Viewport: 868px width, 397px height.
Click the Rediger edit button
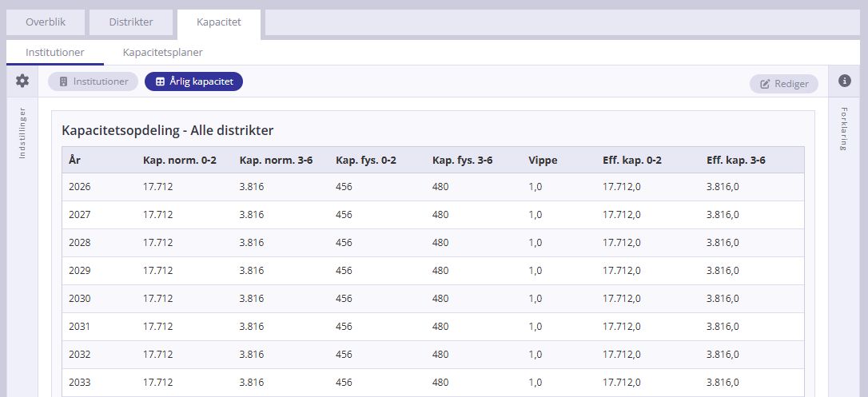783,84
